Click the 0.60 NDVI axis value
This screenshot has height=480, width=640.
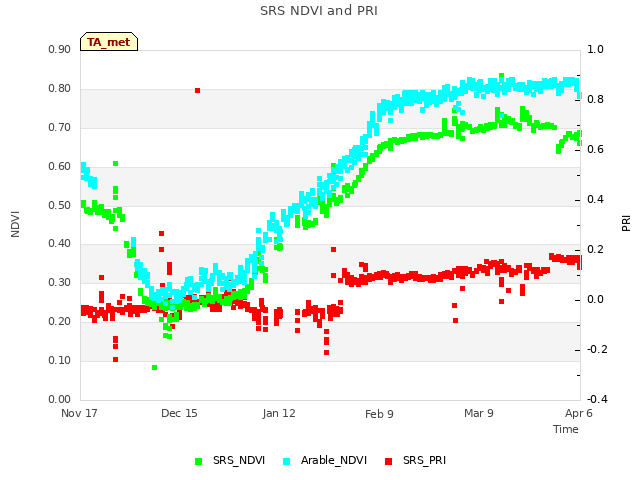60,167
